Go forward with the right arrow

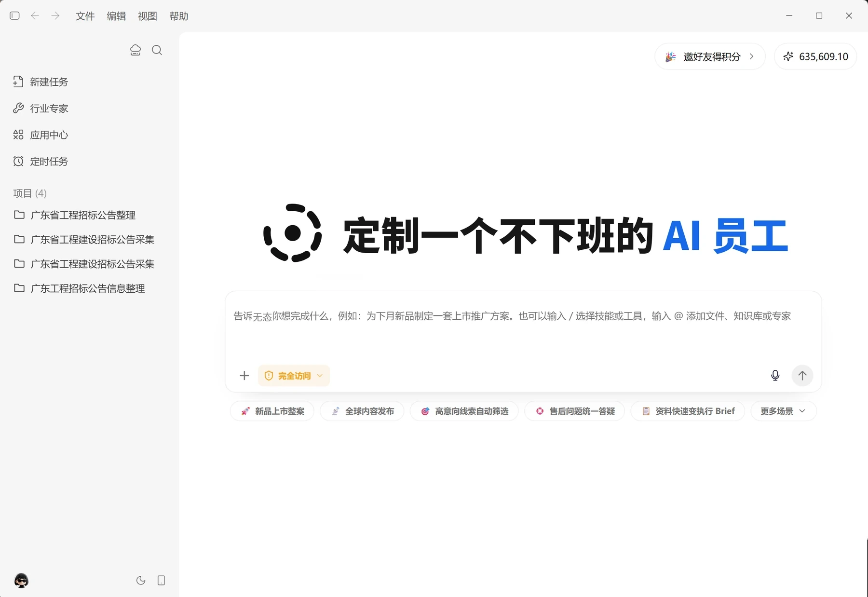pos(55,16)
